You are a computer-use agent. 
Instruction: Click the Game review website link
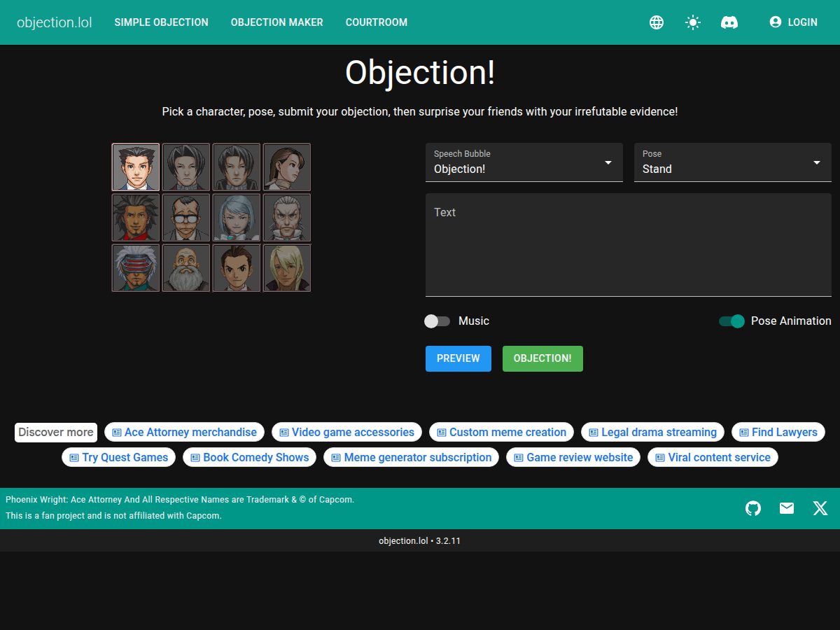point(573,458)
